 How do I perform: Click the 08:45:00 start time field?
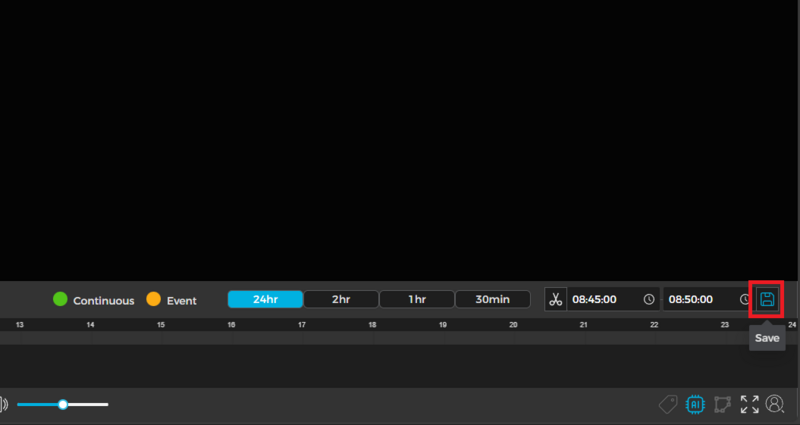tap(600, 299)
